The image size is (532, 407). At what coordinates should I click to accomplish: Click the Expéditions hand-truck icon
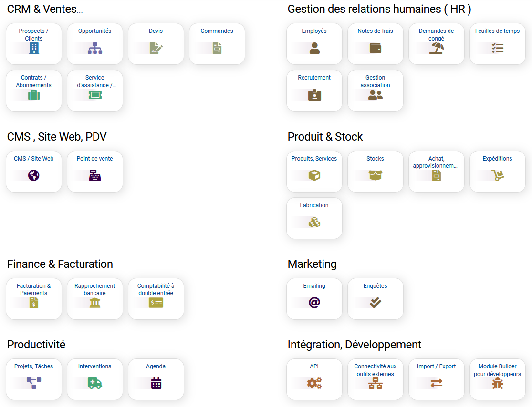(498, 176)
